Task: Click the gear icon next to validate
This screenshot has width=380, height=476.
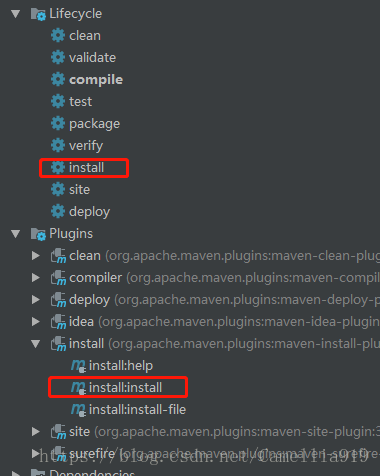Action: 58,57
